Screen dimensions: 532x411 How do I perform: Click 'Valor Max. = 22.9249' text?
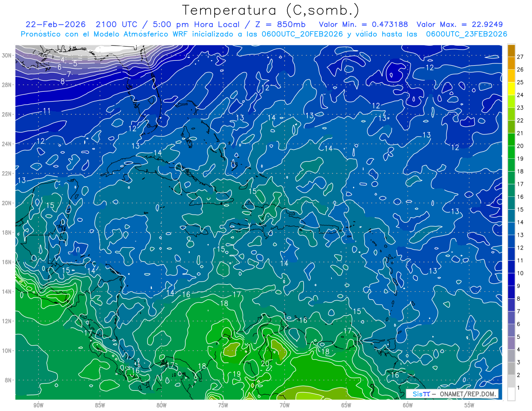point(459,24)
